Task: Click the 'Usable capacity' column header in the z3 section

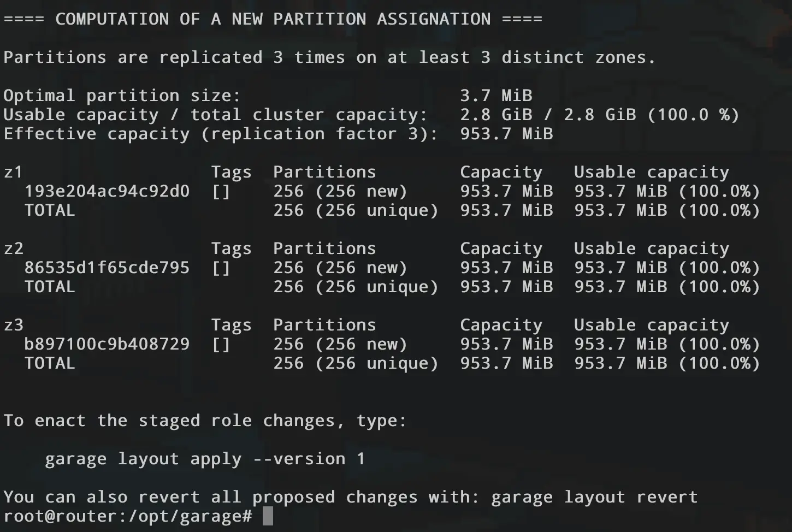Action: (651, 325)
